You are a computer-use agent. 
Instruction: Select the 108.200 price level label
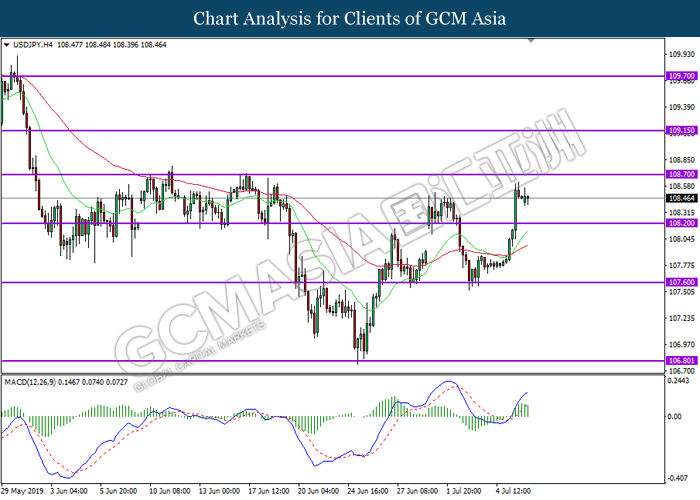point(681,223)
